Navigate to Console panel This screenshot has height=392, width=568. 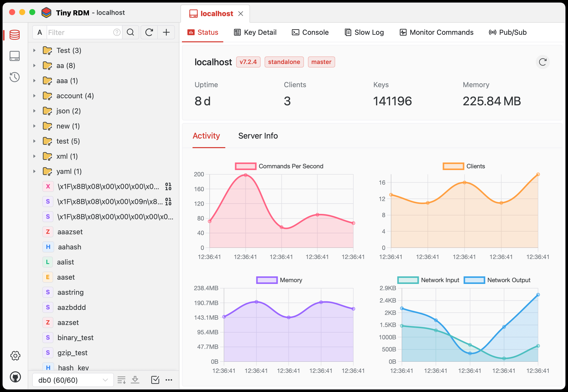309,32
